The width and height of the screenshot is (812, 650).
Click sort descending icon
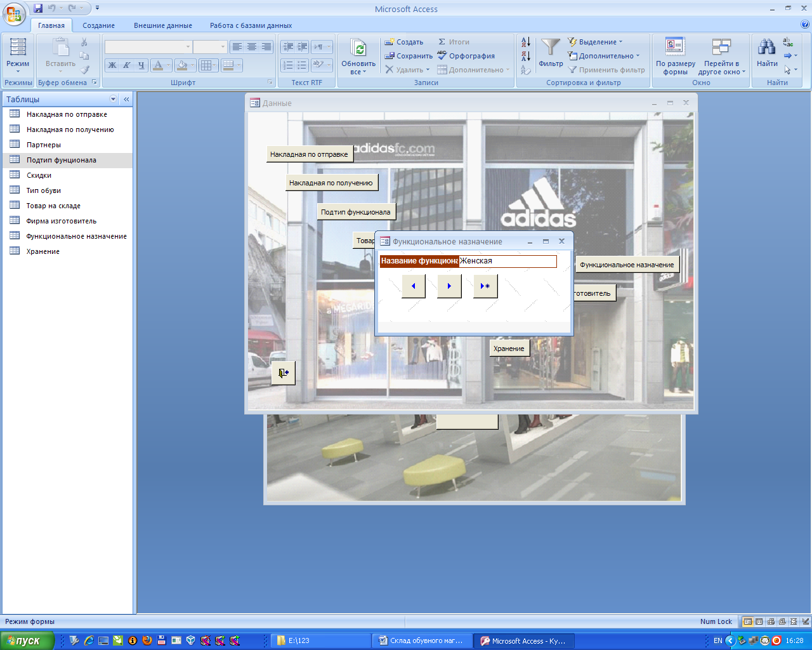point(526,56)
